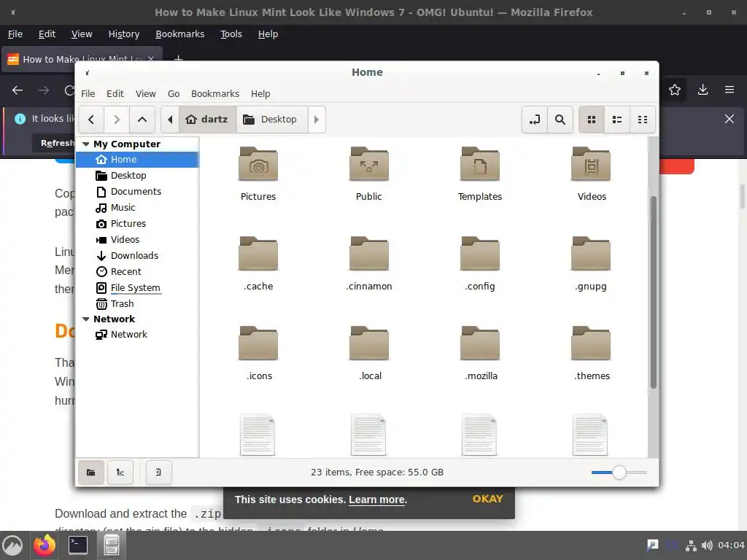Launch Terminal from the panel
Image resolution: width=747 pixels, height=560 pixels.
coord(77,545)
